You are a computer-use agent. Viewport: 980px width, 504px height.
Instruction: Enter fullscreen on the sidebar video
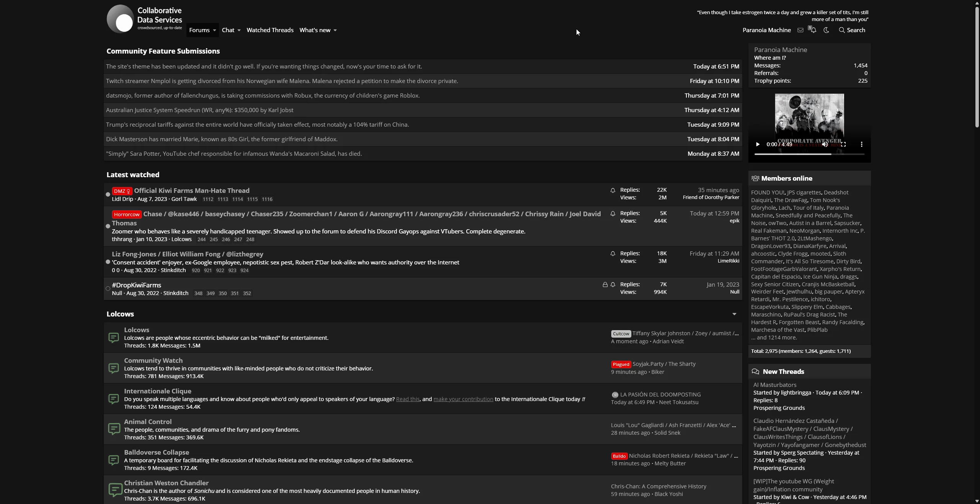pyautogui.click(x=843, y=144)
